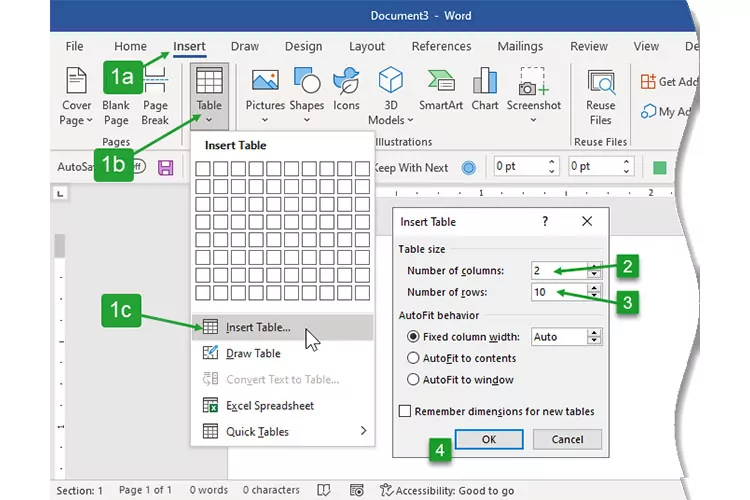
Task: Insert Icons from the ribbon
Action: 346,89
